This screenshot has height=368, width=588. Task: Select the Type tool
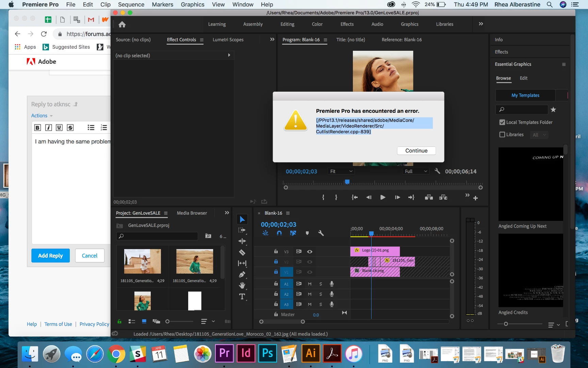point(242,296)
